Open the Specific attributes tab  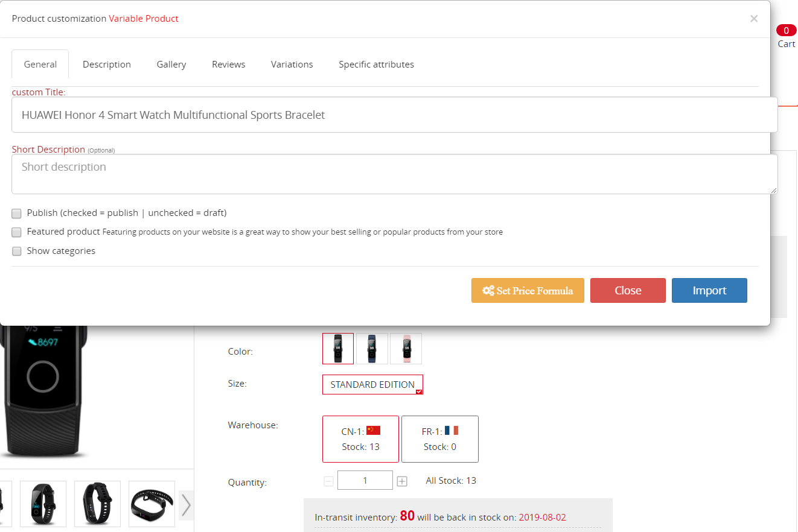[x=377, y=65]
